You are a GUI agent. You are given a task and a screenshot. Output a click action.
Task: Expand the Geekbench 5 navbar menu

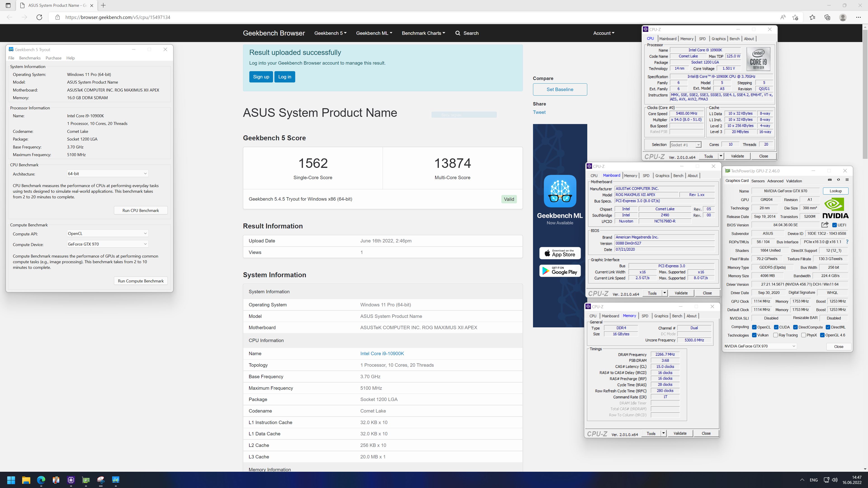tap(330, 33)
